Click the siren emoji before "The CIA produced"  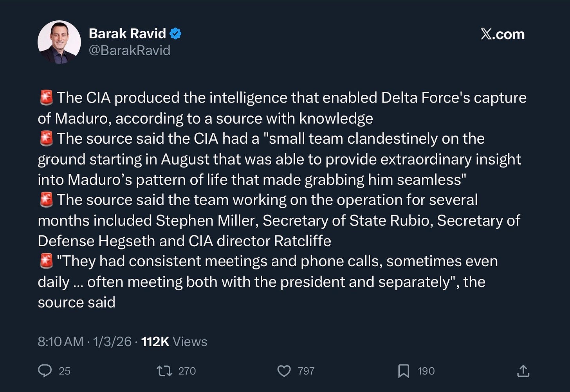click(x=46, y=98)
